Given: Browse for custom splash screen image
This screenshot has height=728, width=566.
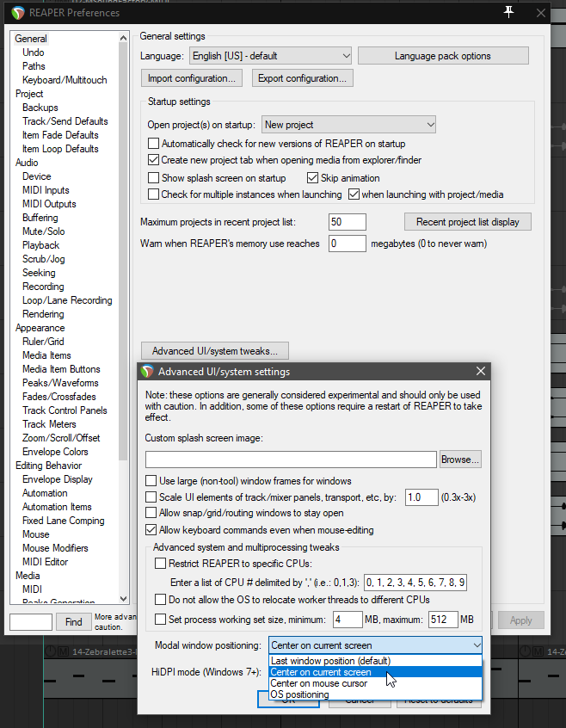Looking at the screenshot, I should coord(460,460).
